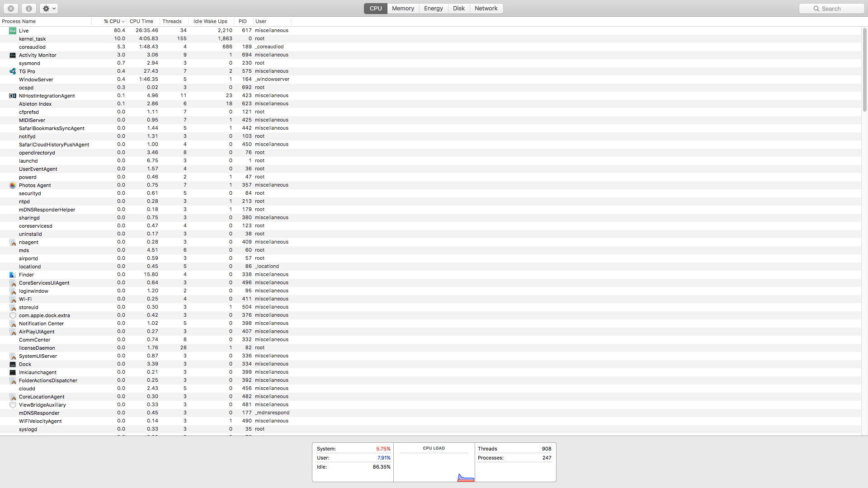Select the cloudd process row

tap(430, 389)
